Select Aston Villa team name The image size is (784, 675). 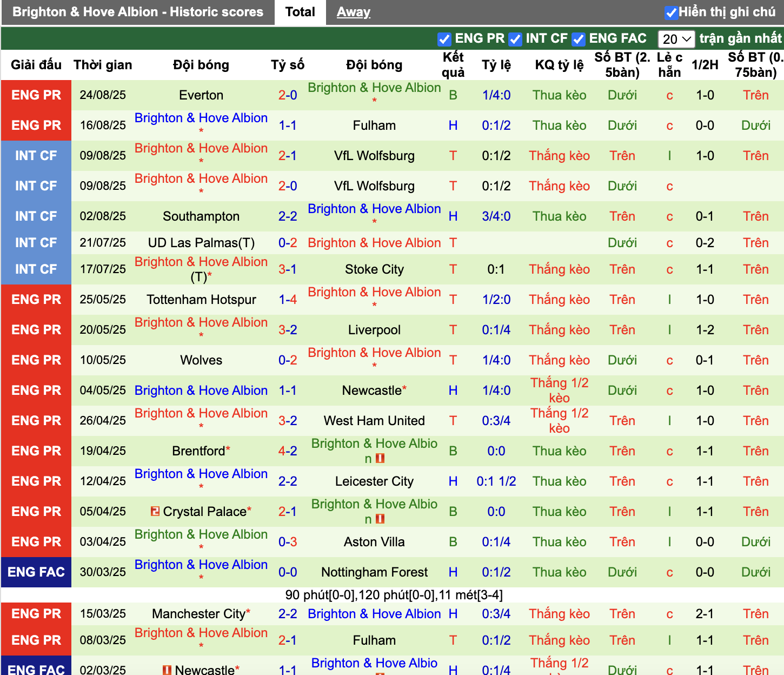point(374,542)
